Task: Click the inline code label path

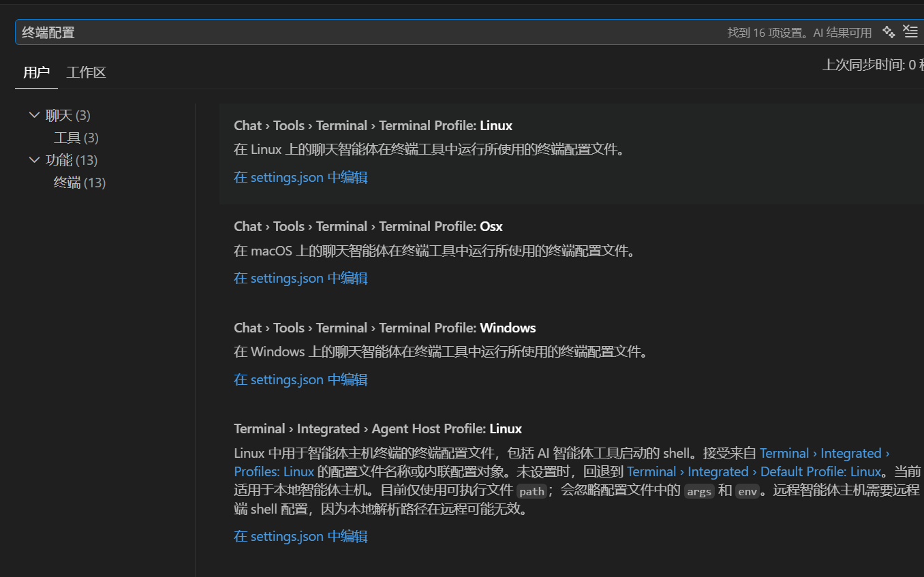Action: tap(532, 491)
